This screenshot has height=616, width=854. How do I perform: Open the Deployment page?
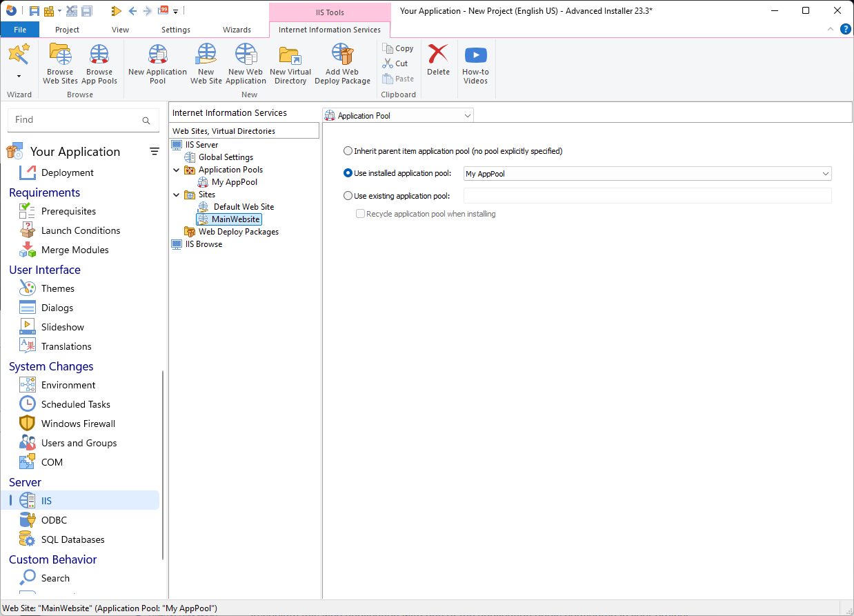(68, 172)
